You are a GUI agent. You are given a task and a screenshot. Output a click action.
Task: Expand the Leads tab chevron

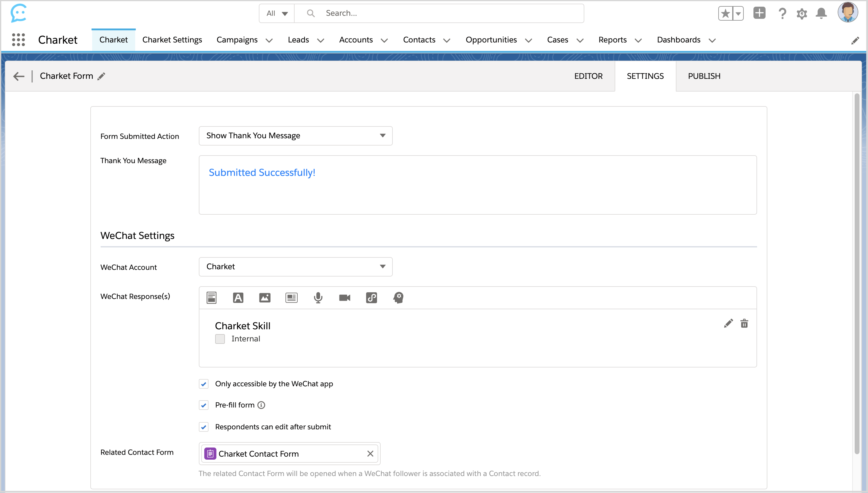tap(321, 40)
